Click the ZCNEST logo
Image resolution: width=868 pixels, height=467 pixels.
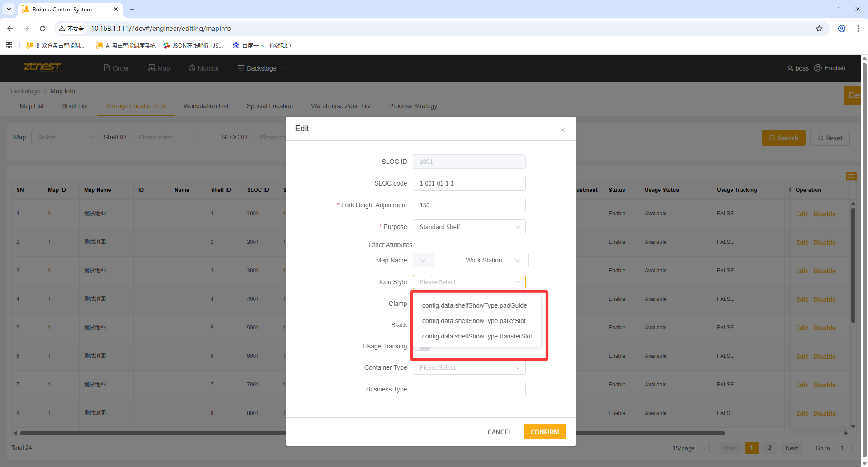point(42,67)
